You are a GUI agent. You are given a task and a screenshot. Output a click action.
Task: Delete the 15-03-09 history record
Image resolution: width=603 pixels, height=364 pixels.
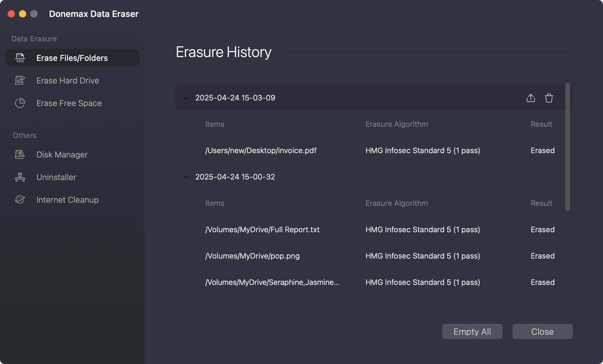549,98
